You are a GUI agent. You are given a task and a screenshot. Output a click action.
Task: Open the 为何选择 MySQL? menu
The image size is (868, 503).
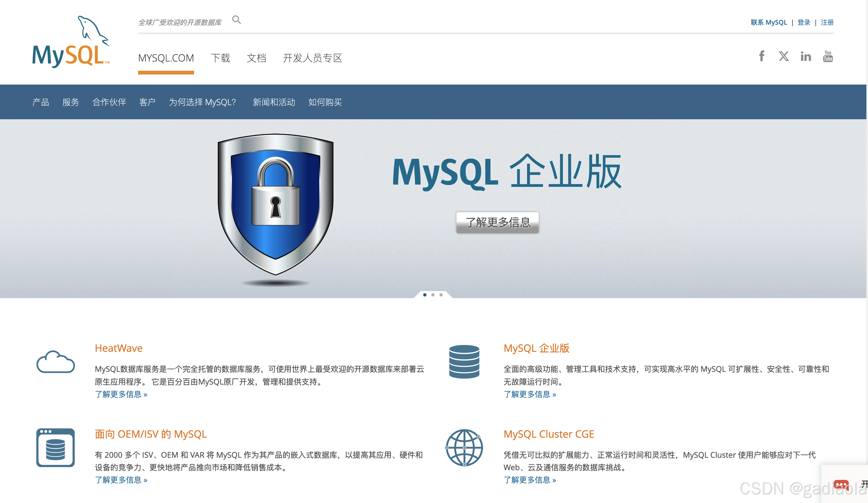(202, 102)
